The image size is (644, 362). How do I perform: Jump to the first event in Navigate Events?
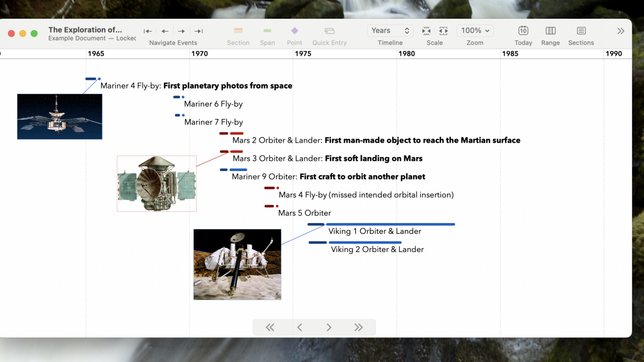148,31
